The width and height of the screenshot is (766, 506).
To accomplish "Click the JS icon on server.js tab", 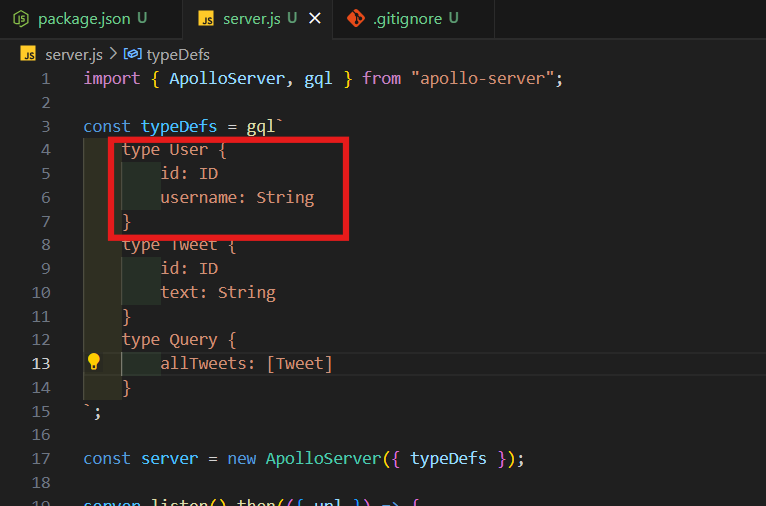I will coord(206,19).
